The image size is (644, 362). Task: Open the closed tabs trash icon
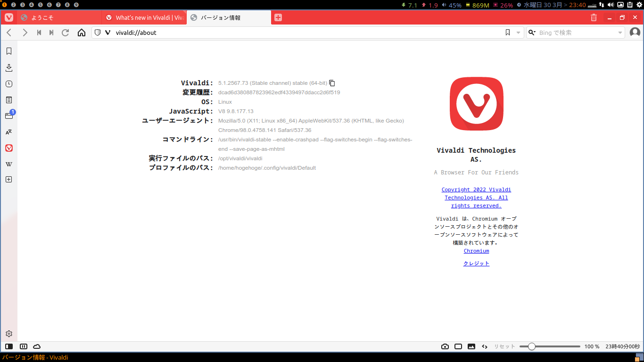[x=594, y=17]
